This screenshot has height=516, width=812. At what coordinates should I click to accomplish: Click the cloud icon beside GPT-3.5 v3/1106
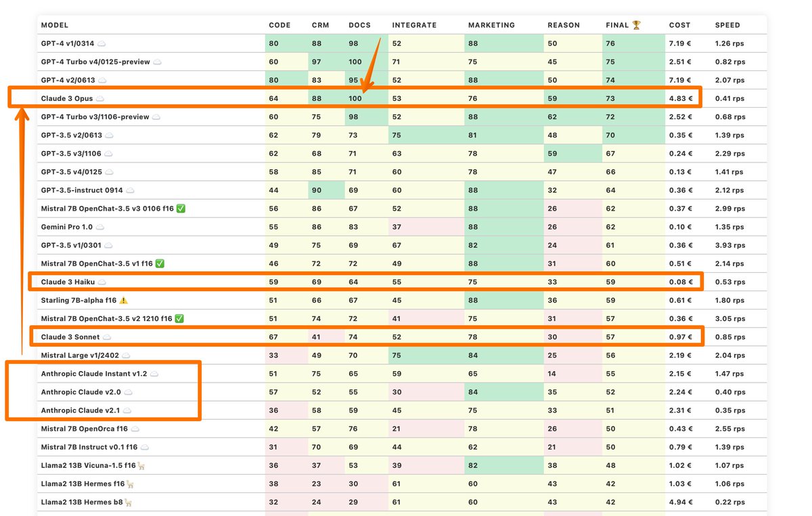110,153
